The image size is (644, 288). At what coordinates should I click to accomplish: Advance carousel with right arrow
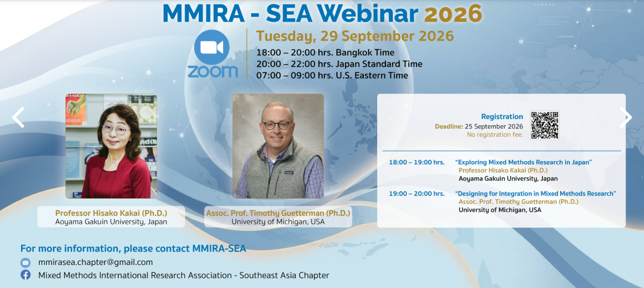pos(626,118)
